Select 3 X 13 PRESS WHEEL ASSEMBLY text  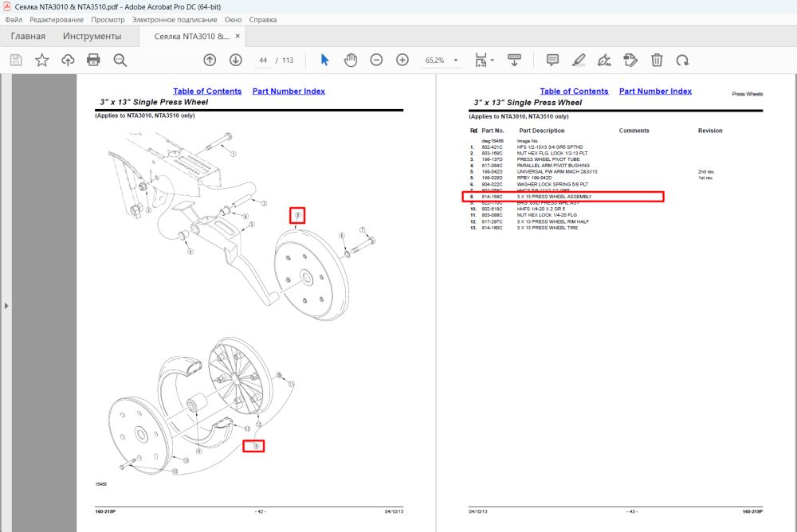point(555,197)
